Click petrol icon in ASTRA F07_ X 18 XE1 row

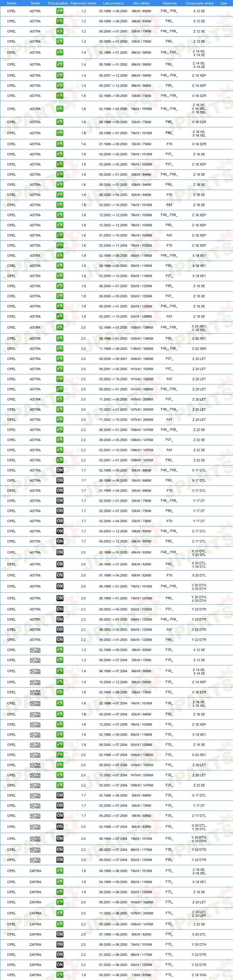pyautogui.click(x=60, y=276)
